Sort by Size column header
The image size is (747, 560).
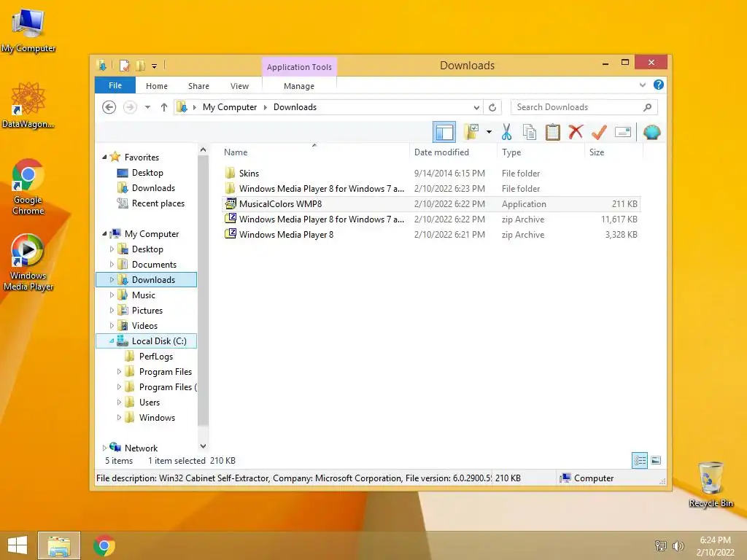coord(613,152)
